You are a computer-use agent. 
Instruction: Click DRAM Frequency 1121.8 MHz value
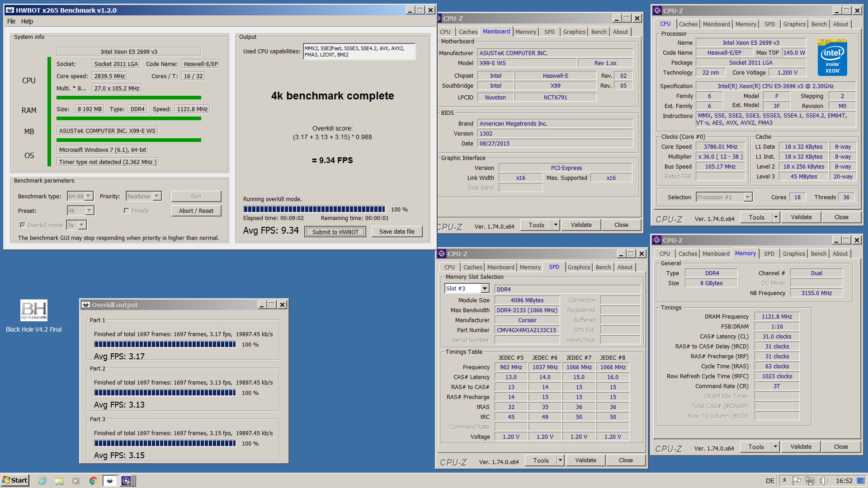777,316
